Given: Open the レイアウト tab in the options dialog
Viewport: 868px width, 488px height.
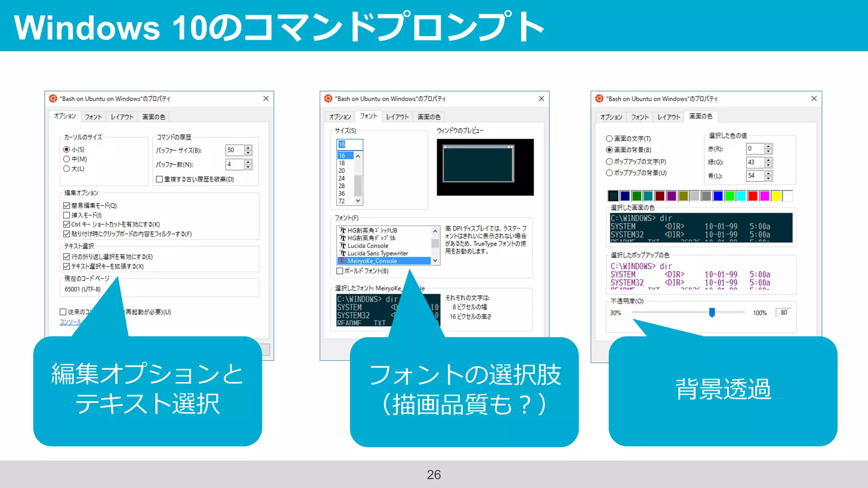Looking at the screenshot, I should point(122,117).
